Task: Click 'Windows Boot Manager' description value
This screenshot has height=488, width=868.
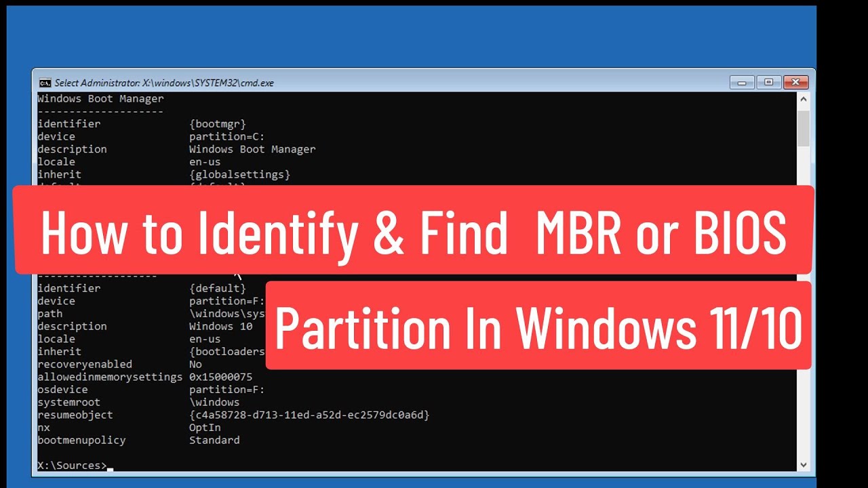Action: [x=252, y=149]
